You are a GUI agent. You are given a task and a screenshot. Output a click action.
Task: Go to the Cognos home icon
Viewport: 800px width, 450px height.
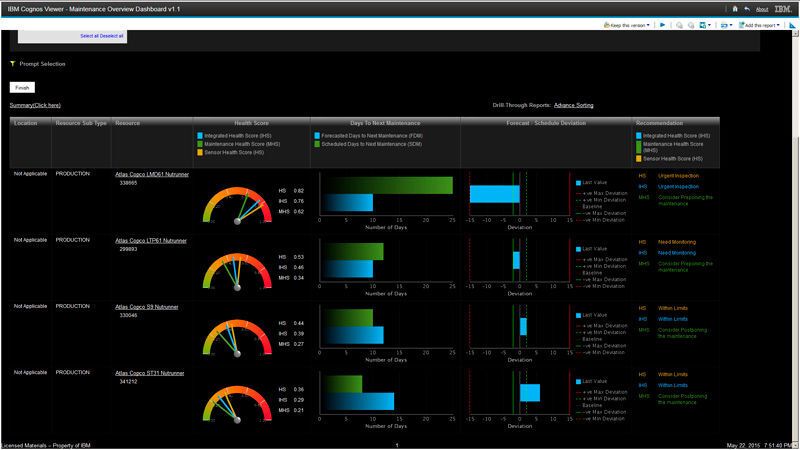[x=735, y=9]
